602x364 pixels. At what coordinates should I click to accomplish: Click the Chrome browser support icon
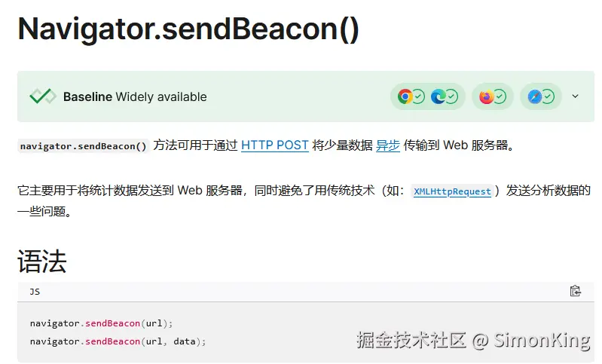click(405, 96)
